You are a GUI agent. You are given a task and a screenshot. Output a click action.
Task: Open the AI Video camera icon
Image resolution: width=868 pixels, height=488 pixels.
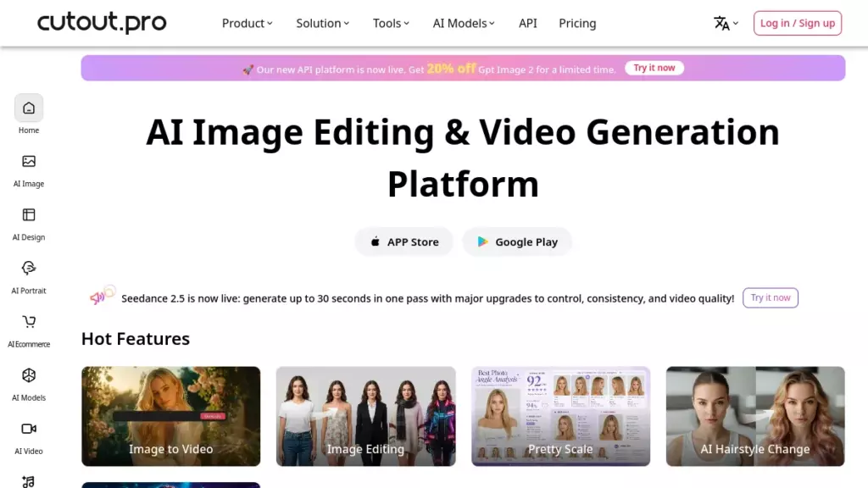pos(29,429)
